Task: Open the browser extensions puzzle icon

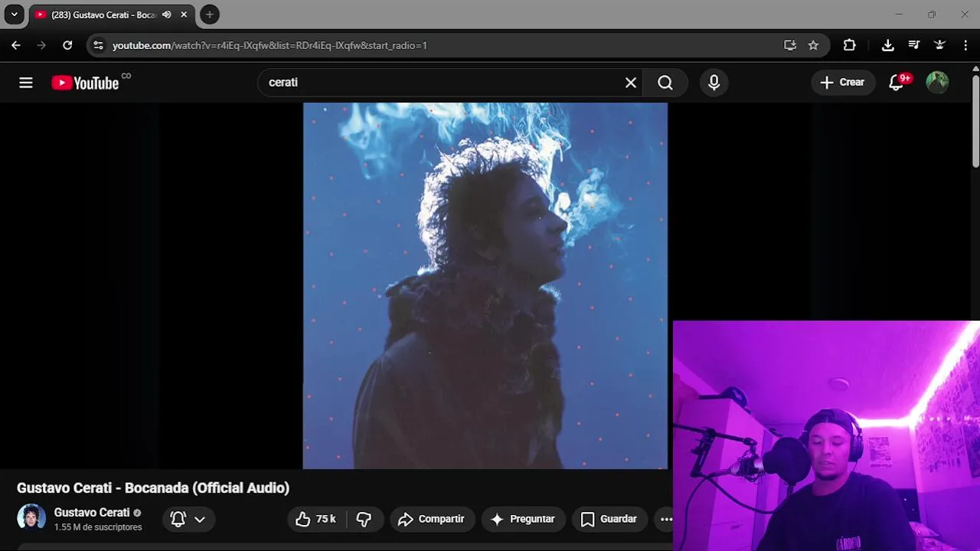Action: 849,45
